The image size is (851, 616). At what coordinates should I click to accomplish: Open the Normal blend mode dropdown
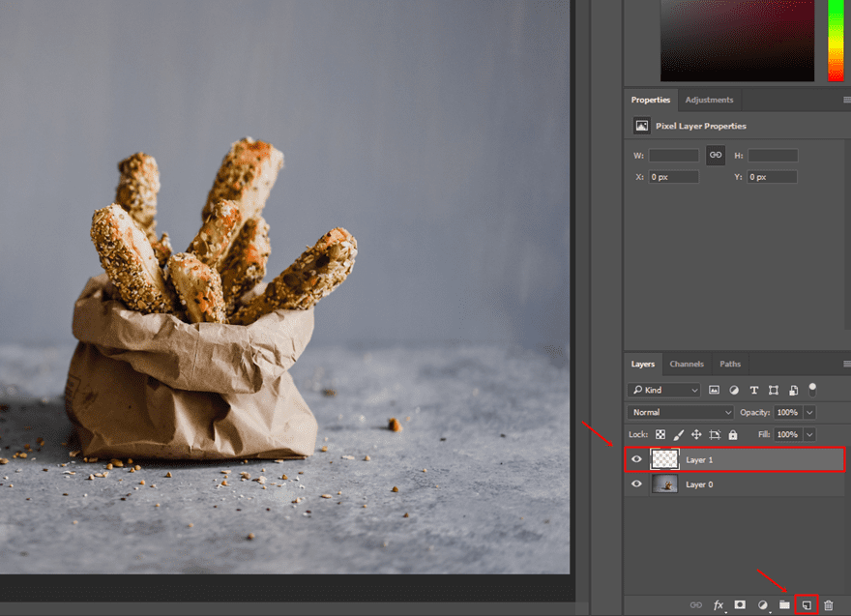(681, 413)
